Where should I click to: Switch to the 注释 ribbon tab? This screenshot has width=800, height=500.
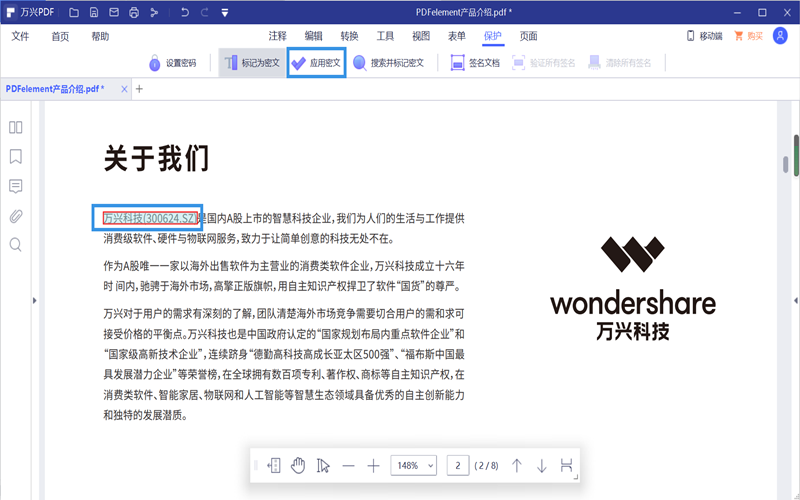click(277, 36)
